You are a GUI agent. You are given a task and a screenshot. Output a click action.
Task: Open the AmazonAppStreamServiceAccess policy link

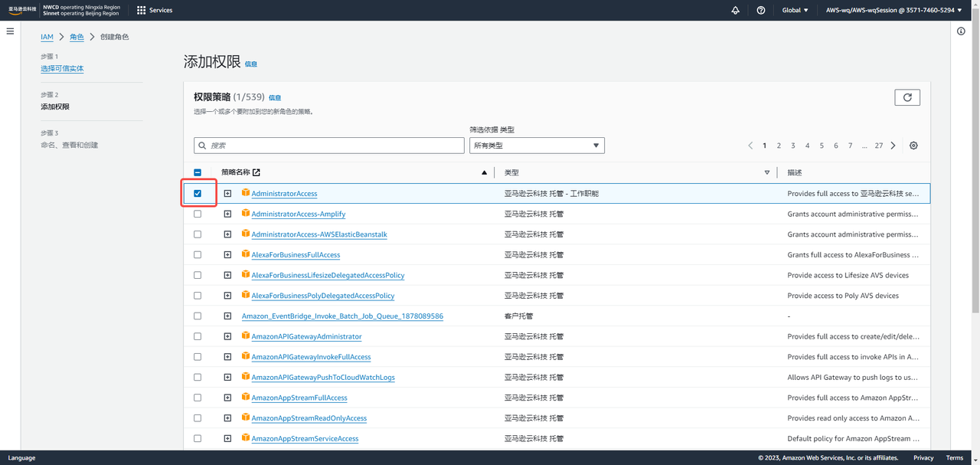tap(305, 439)
